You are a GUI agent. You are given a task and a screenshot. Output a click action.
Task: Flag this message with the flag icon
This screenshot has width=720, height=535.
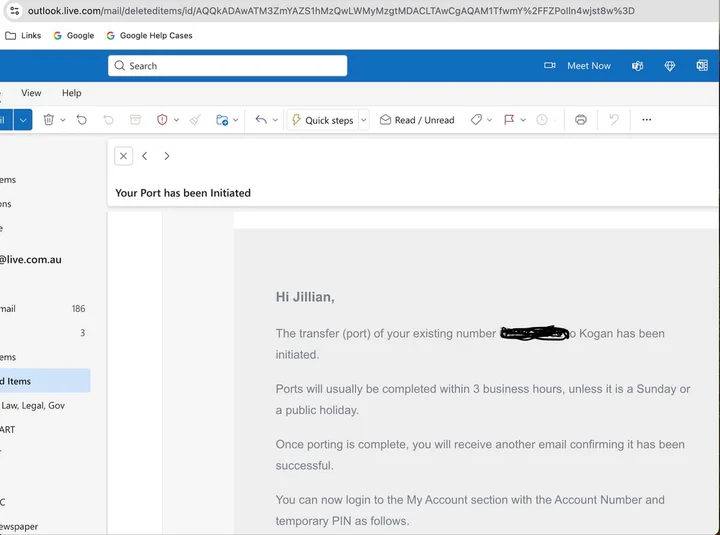pyautogui.click(x=509, y=120)
